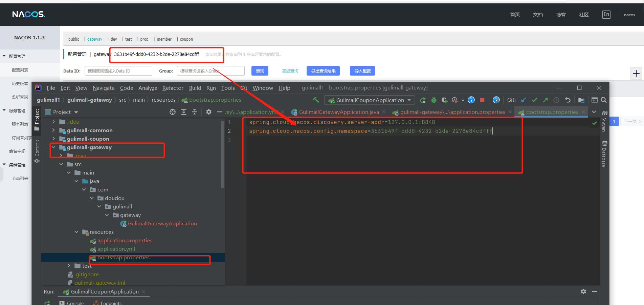The width and height of the screenshot is (644, 305).
Task: Switch language with En button
Action: point(606,14)
